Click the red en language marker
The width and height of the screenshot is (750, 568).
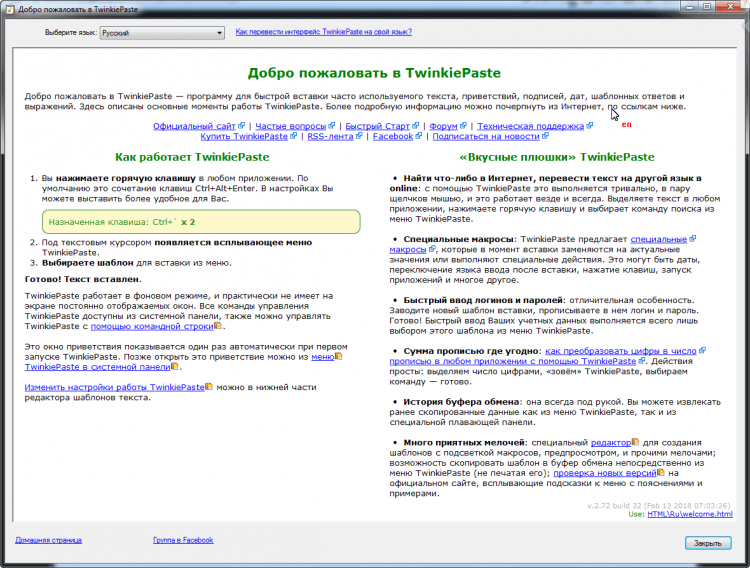point(627,124)
